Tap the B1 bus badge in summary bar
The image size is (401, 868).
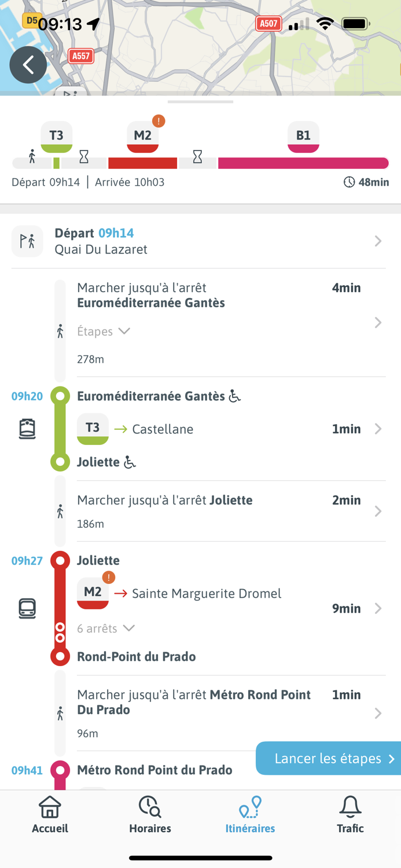[303, 137]
